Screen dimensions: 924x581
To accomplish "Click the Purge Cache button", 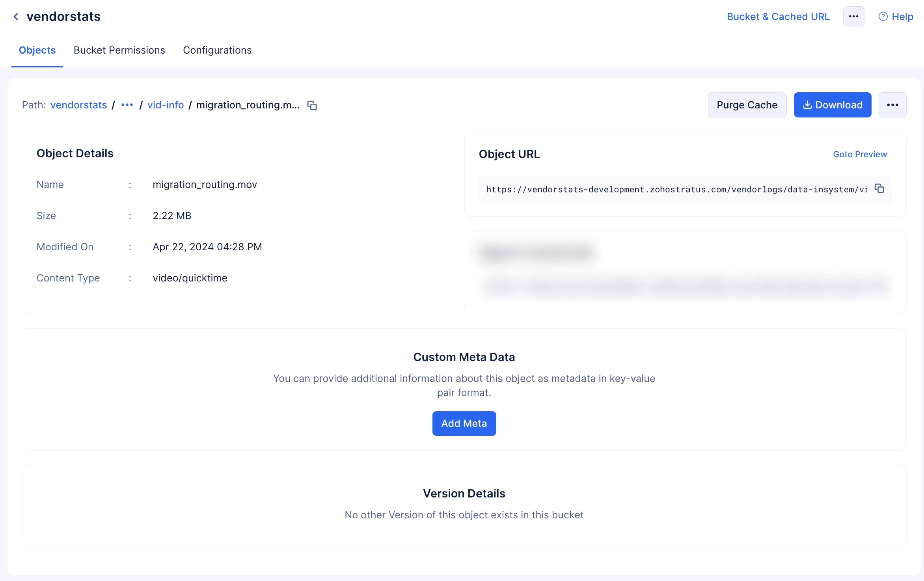I will [747, 105].
